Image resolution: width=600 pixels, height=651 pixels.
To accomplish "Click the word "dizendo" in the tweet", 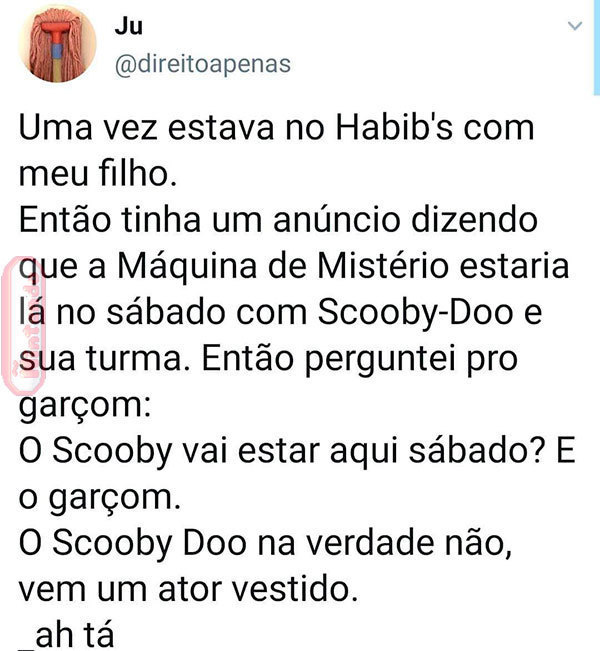I will tap(475, 220).
